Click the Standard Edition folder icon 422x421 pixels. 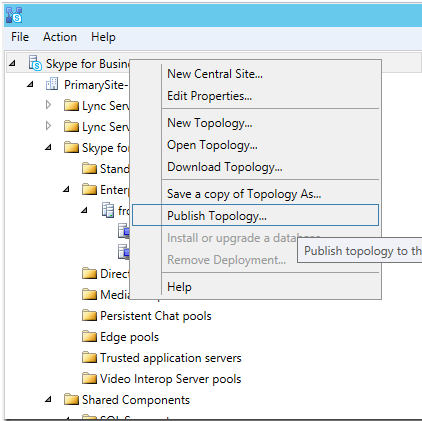pos(89,168)
